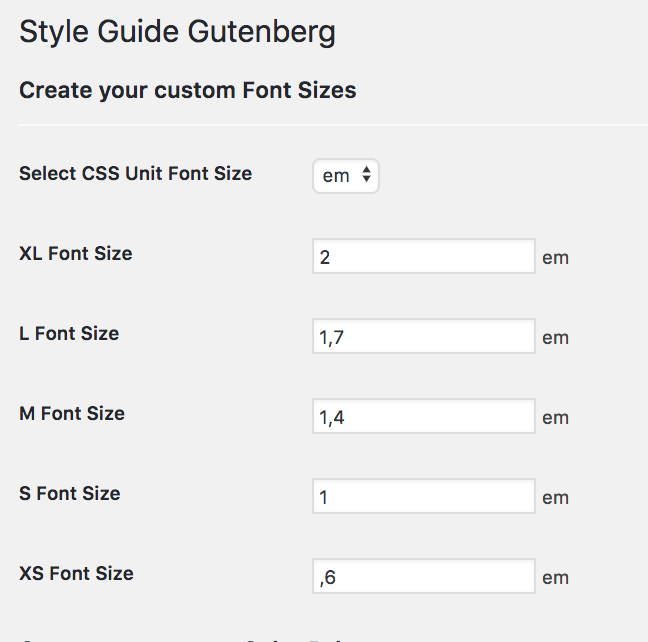Focus the XL Font Size input field
Image resolution: width=648 pixels, height=642 pixels.
[x=424, y=256]
